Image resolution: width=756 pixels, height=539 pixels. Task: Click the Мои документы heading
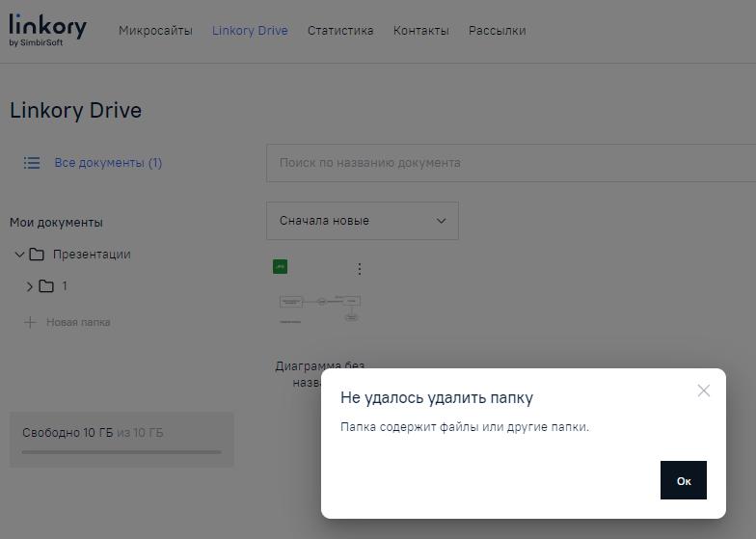[56, 222]
